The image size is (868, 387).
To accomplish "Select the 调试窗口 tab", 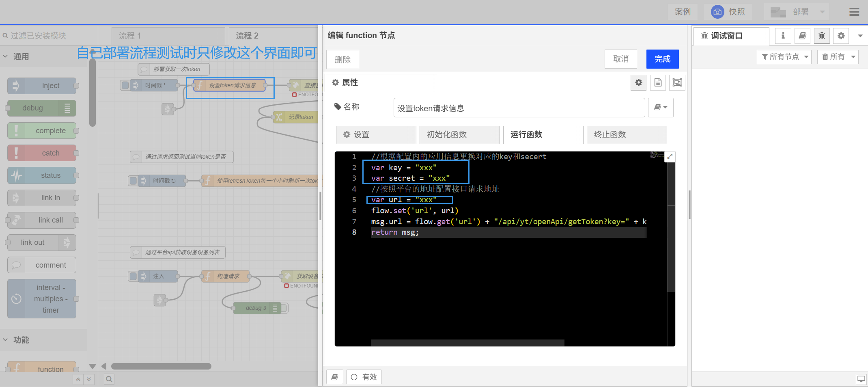I will [731, 36].
